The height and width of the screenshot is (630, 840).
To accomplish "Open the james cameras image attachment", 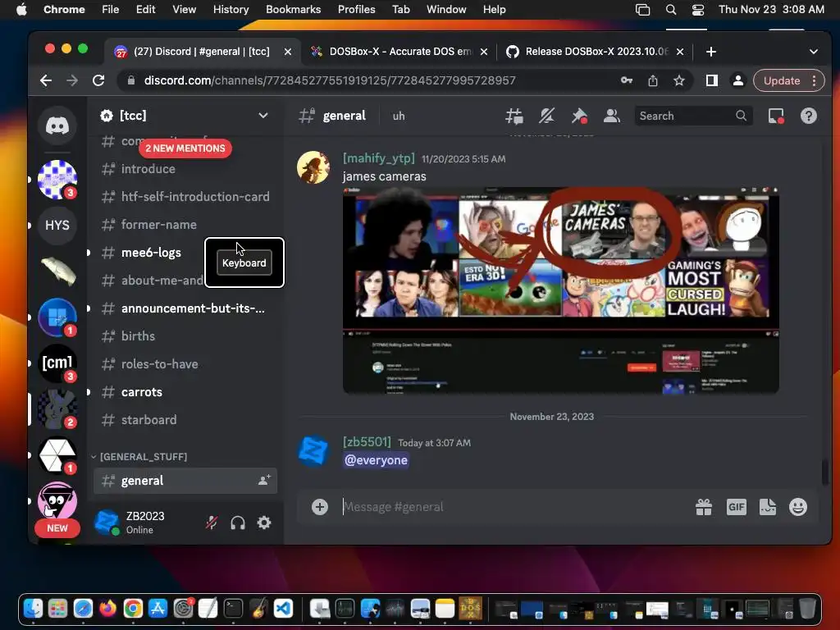I will tap(561, 290).
